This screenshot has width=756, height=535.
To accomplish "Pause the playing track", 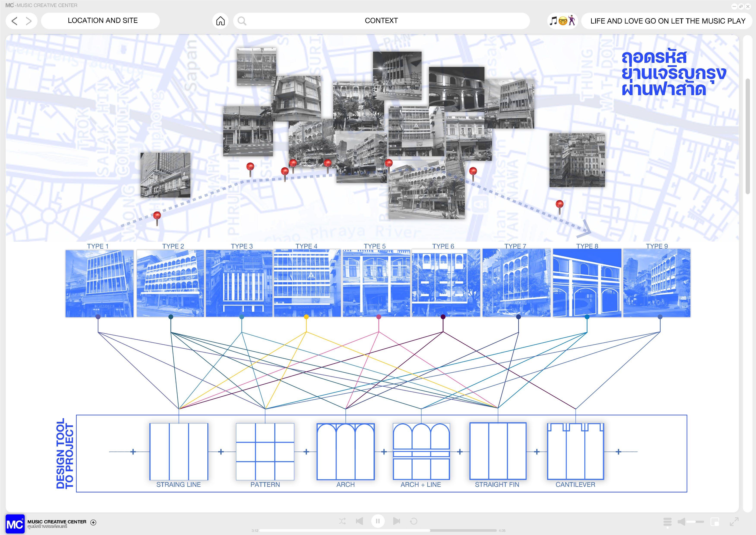I will pos(378,521).
